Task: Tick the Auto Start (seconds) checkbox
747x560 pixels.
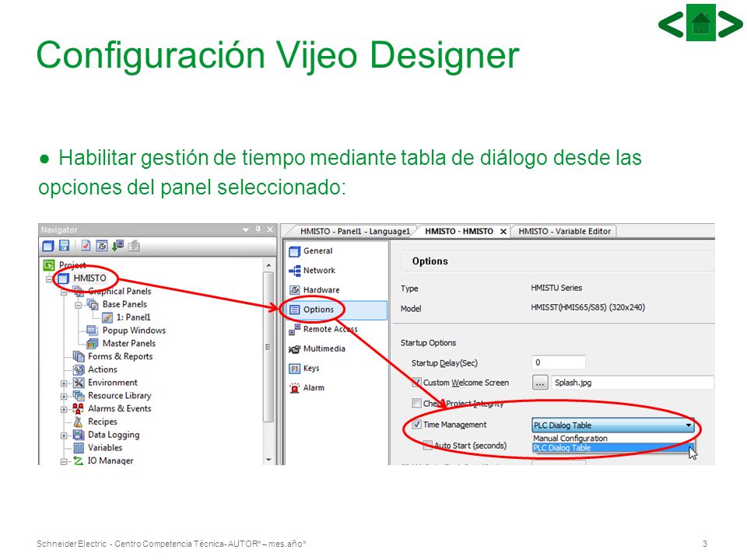Action: click(428, 445)
